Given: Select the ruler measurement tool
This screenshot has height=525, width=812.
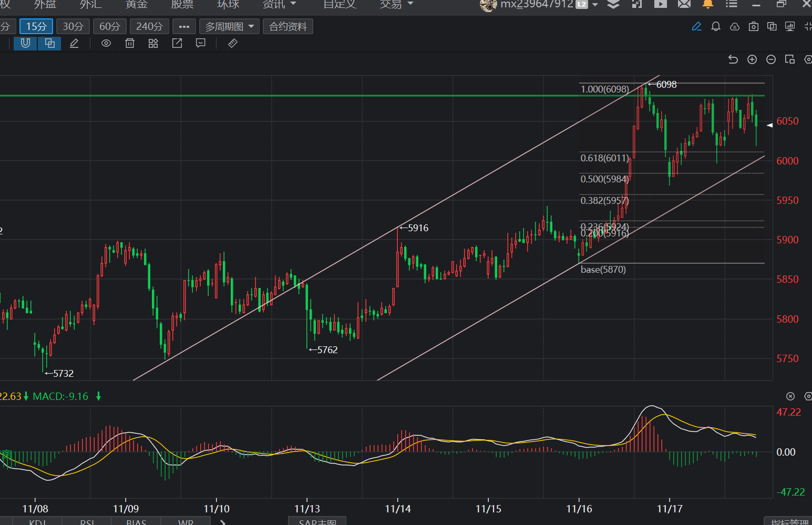Looking at the screenshot, I should 233,43.
